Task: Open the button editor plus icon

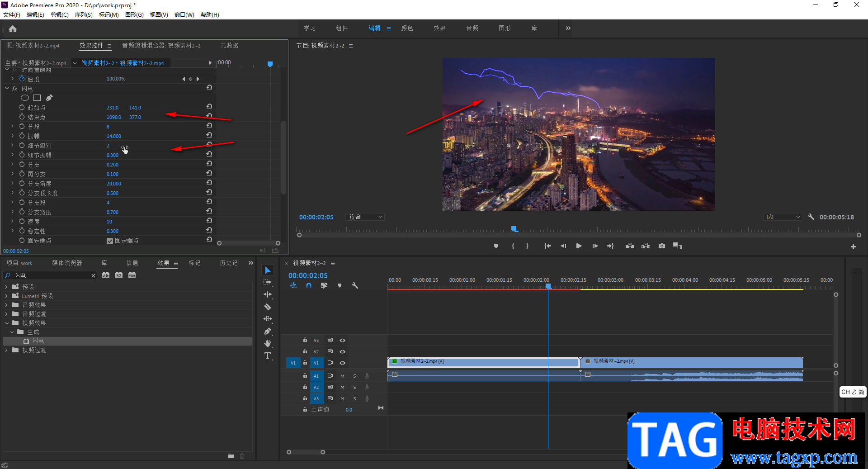Action: (853, 246)
